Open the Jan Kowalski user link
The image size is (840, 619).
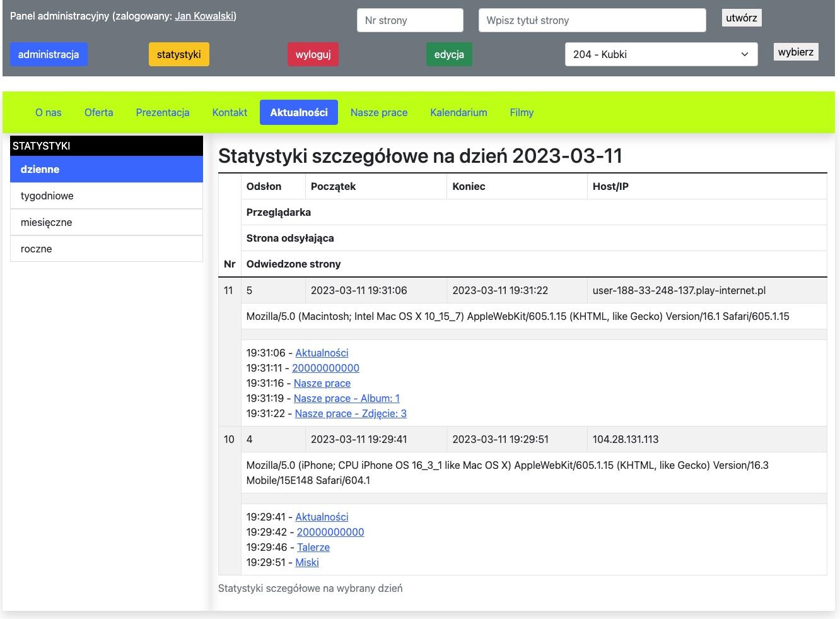[x=204, y=16]
